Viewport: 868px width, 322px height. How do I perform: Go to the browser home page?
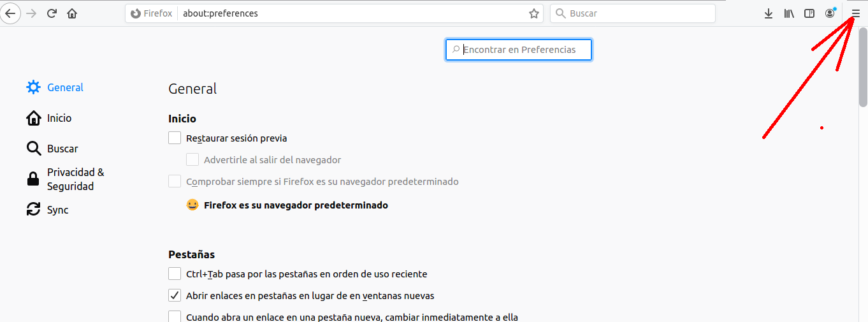72,13
